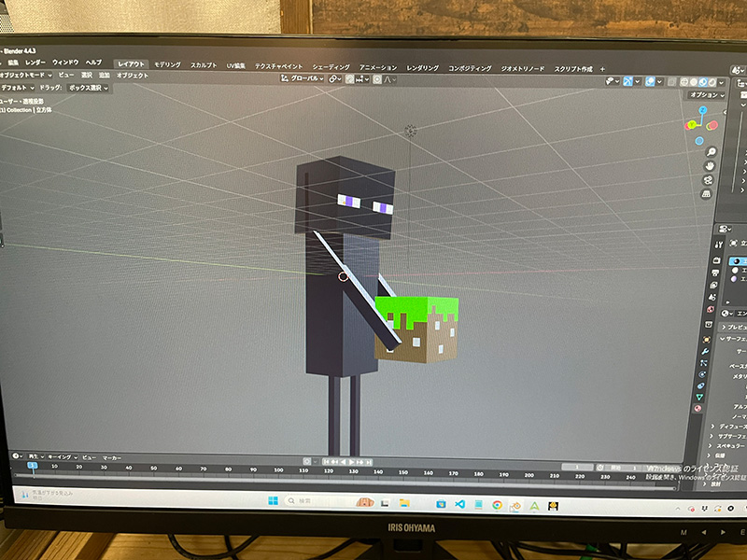Switch to the モデリング workspace tab

pos(168,65)
